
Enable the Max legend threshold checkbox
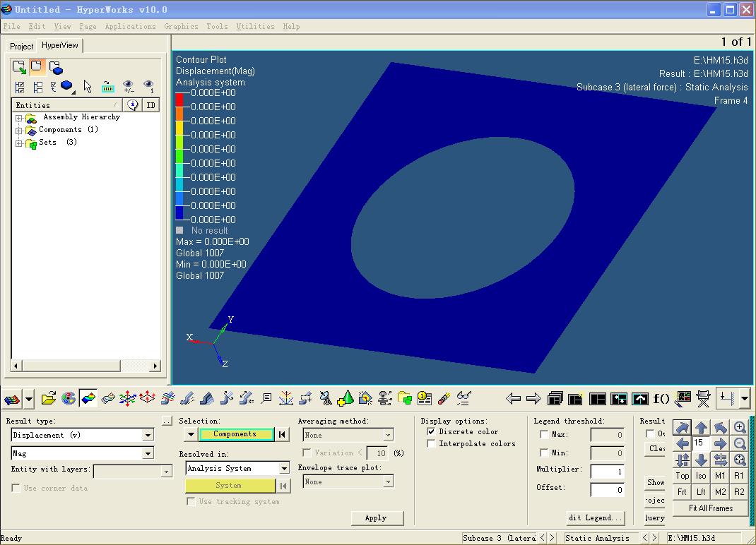tap(543, 435)
